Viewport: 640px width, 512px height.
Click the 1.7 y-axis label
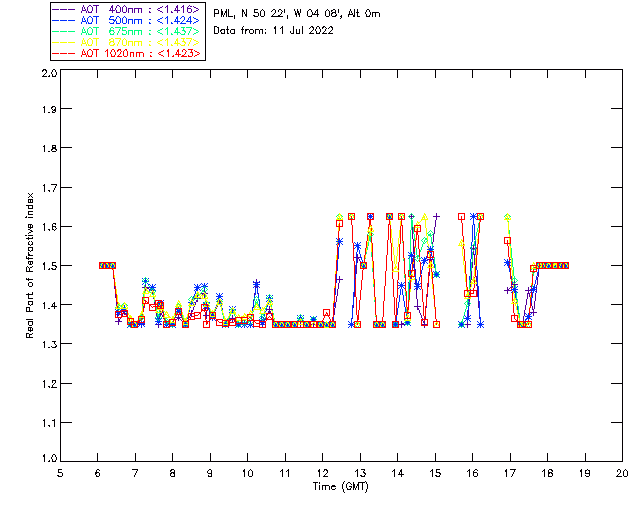tap(49, 188)
